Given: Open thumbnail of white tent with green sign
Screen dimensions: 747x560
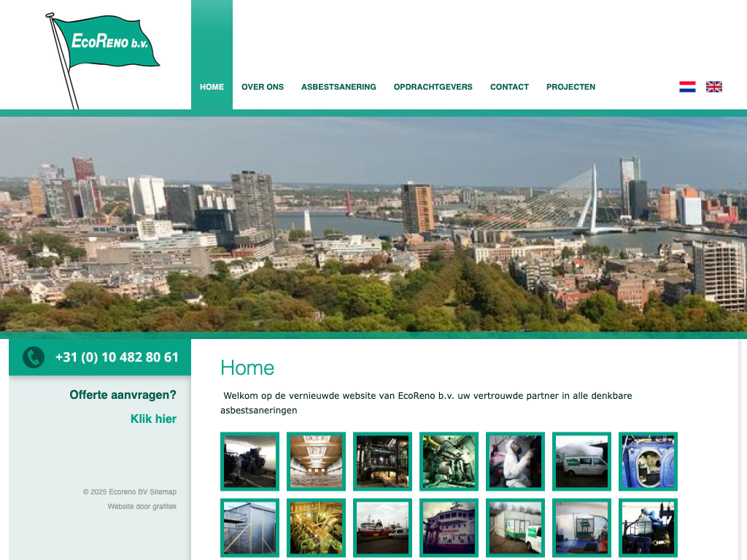Looking at the screenshot, I should (x=581, y=528).
